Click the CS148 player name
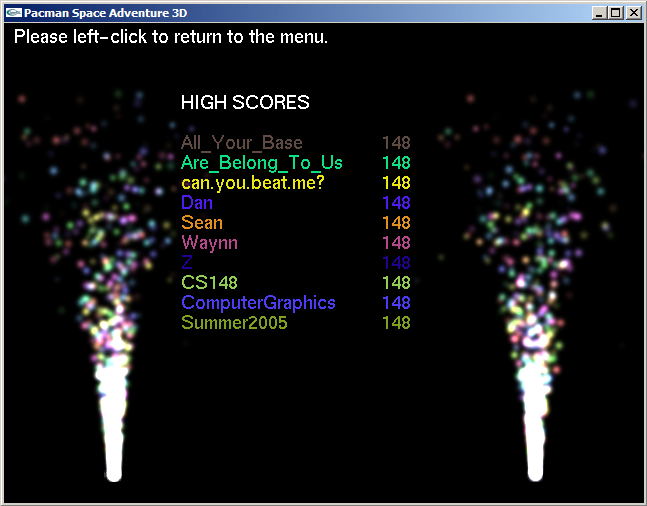The height and width of the screenshot is (506, 647). tap(210, 283)
